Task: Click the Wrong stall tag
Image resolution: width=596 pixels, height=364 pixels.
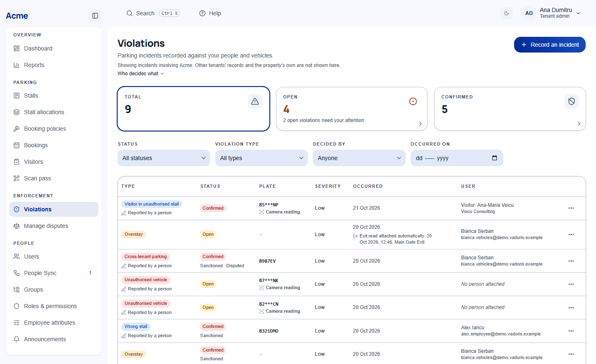Action: [x=136, y=326]
